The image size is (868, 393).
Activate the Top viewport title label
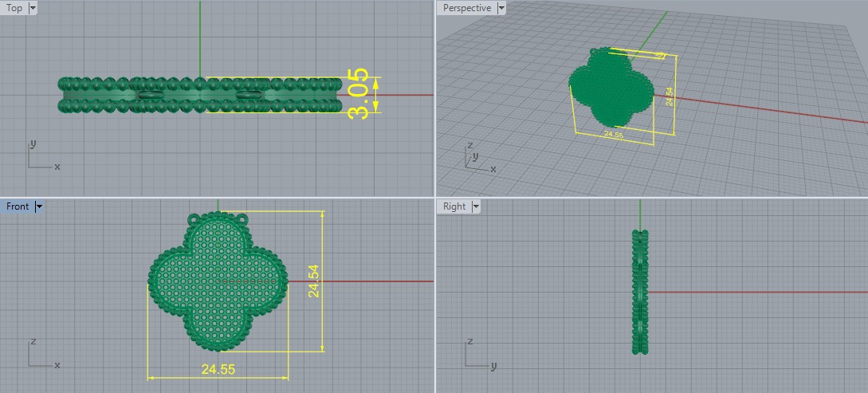[14, 8]
